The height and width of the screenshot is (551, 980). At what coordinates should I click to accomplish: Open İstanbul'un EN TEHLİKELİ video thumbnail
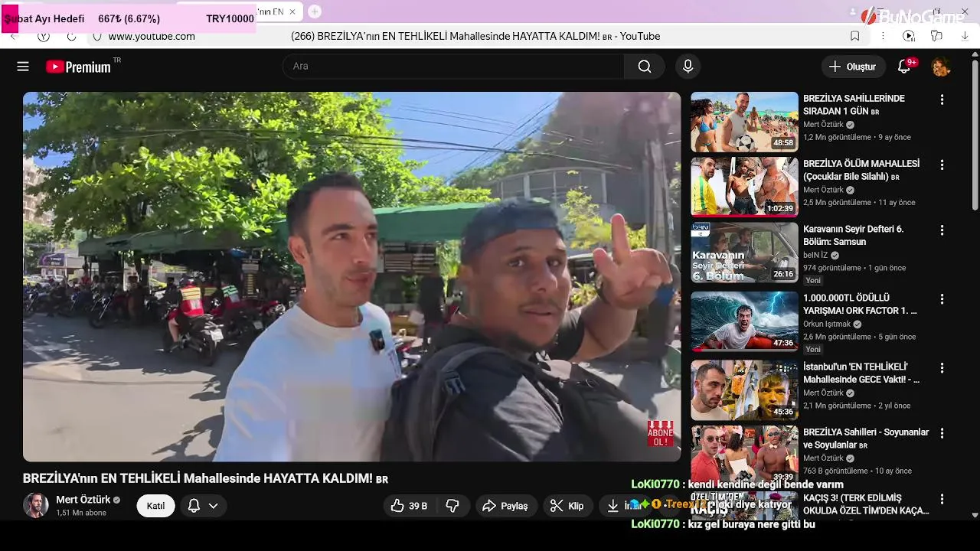pyautogui.click(x=744, y=390)
